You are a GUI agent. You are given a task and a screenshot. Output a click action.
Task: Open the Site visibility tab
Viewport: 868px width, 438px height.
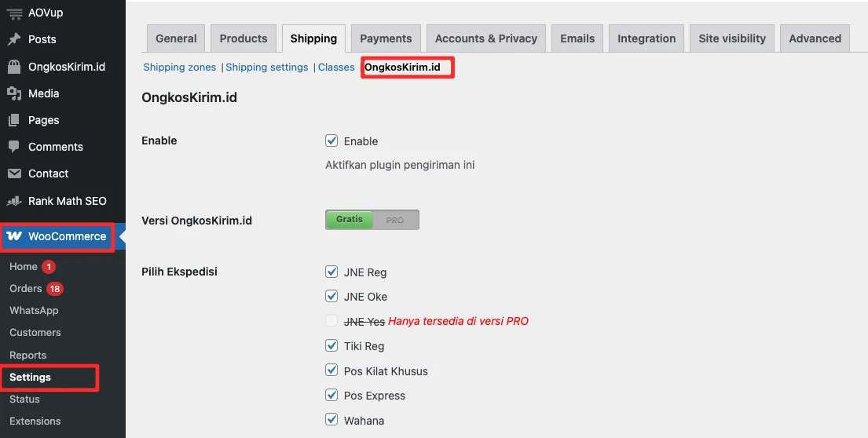pyautogui.click(x=731, y=38)
